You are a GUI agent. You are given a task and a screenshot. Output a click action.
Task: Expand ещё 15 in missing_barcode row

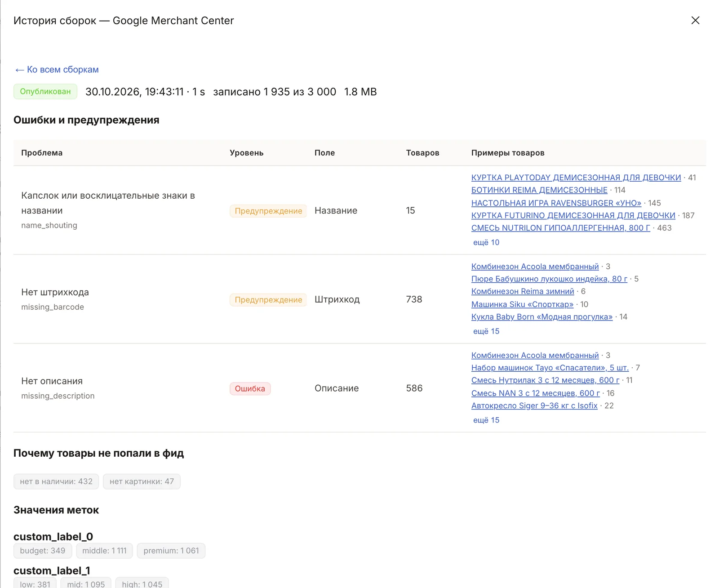(486, 331)
